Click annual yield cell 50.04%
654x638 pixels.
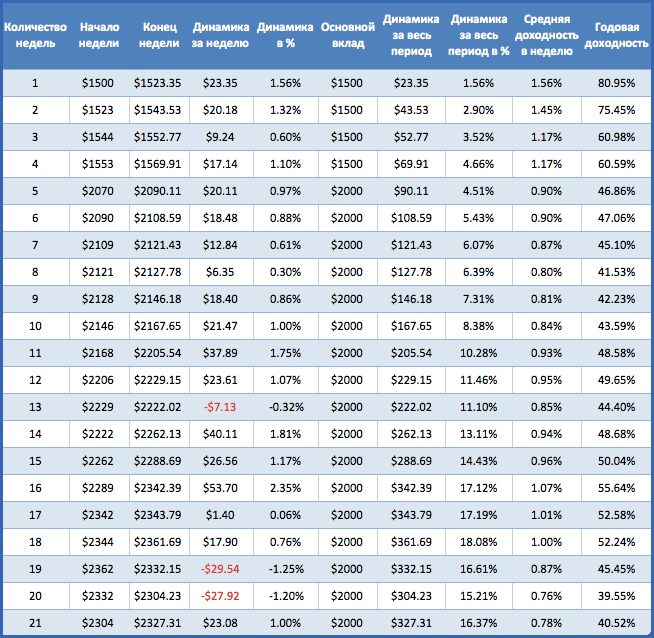(x=616, y=461)
